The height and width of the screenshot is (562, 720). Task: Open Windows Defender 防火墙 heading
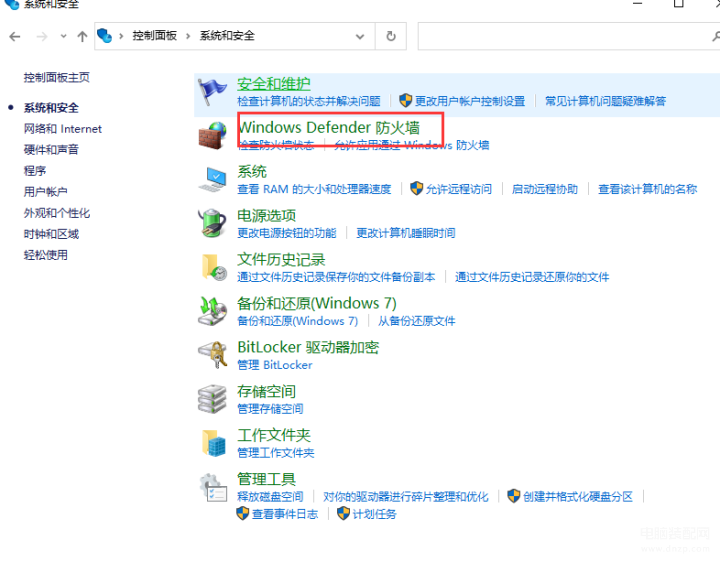tap(329, 127)
